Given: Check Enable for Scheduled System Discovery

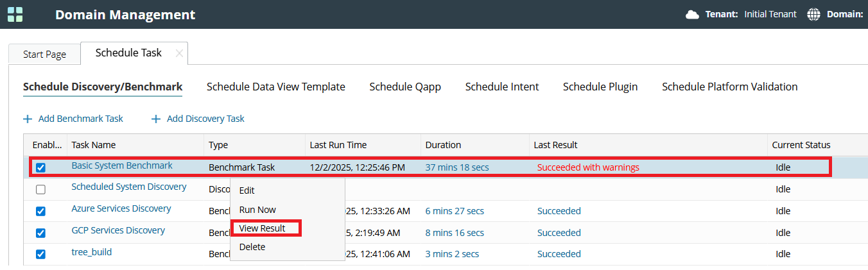Looking at the screenshot, I should click(40, 189).
